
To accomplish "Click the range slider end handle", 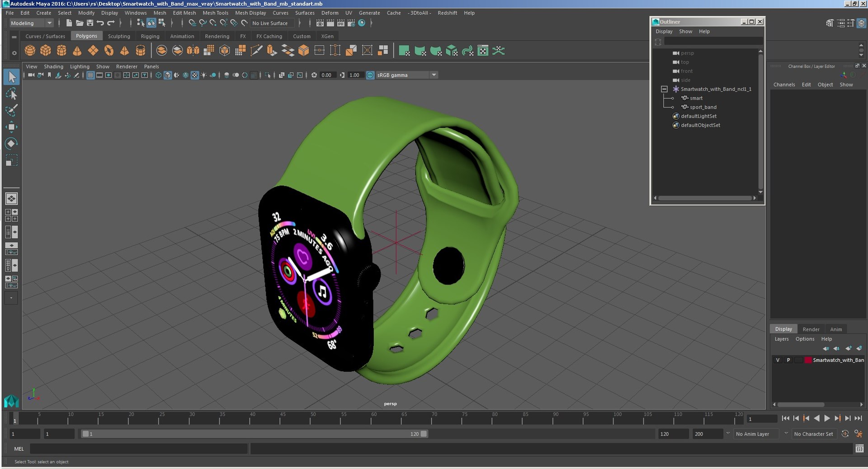I will click(x=424, y=434).
